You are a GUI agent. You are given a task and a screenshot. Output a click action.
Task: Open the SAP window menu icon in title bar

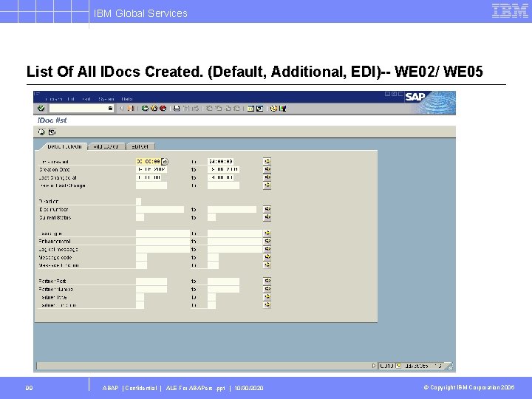pos(38,94)
